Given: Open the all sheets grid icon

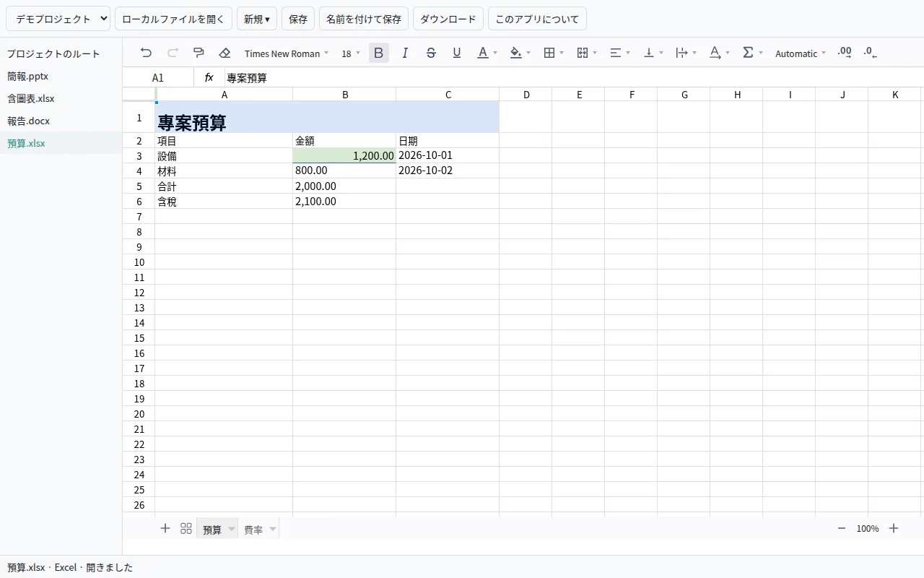Looking at the screenshot, I should (186, 528).
